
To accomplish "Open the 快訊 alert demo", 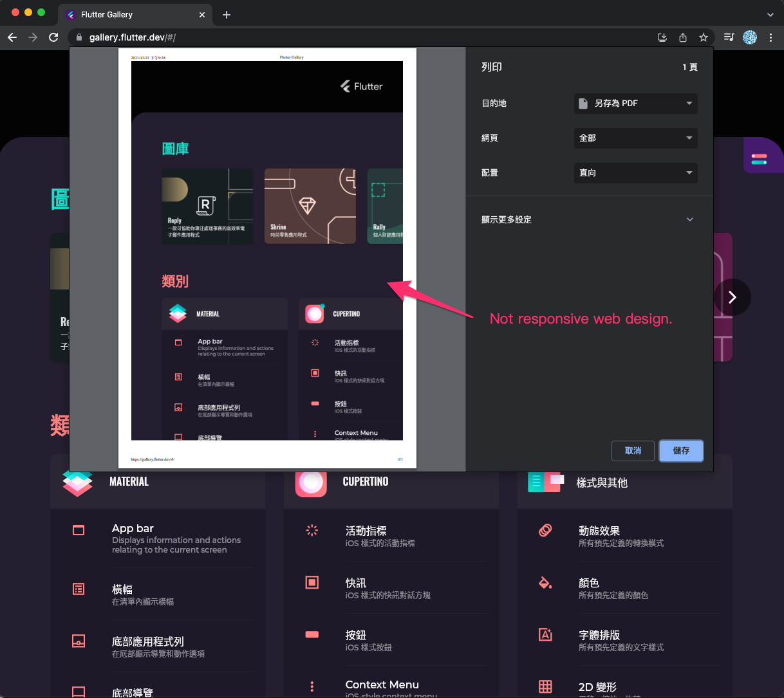I will click(391, 588).
